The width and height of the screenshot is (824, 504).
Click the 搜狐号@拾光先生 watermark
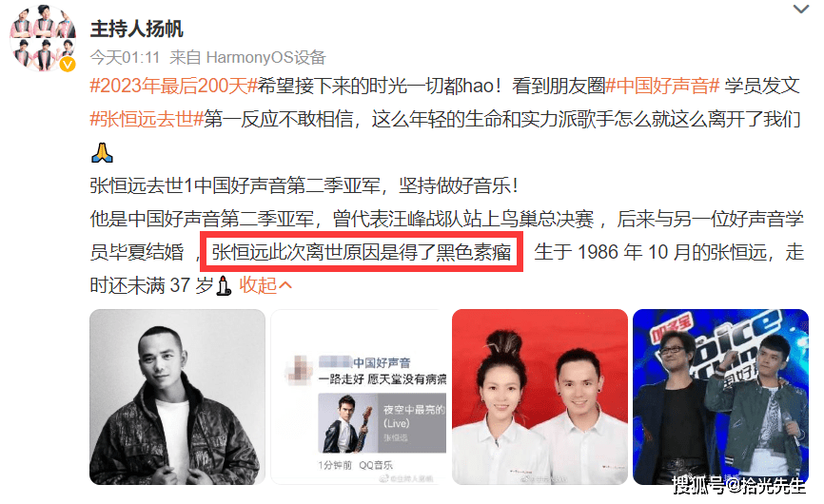pyautogui.click(x=739, y=486)
